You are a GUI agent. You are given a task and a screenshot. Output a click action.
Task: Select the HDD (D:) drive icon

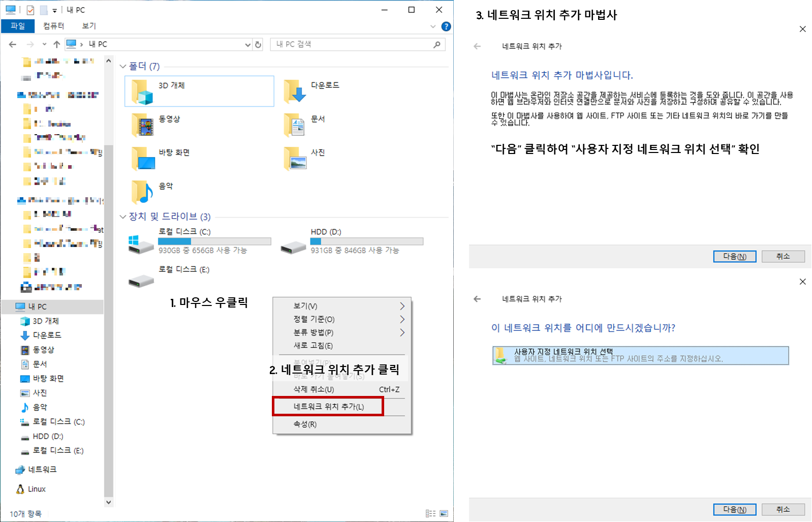click(x=294, y=247)
